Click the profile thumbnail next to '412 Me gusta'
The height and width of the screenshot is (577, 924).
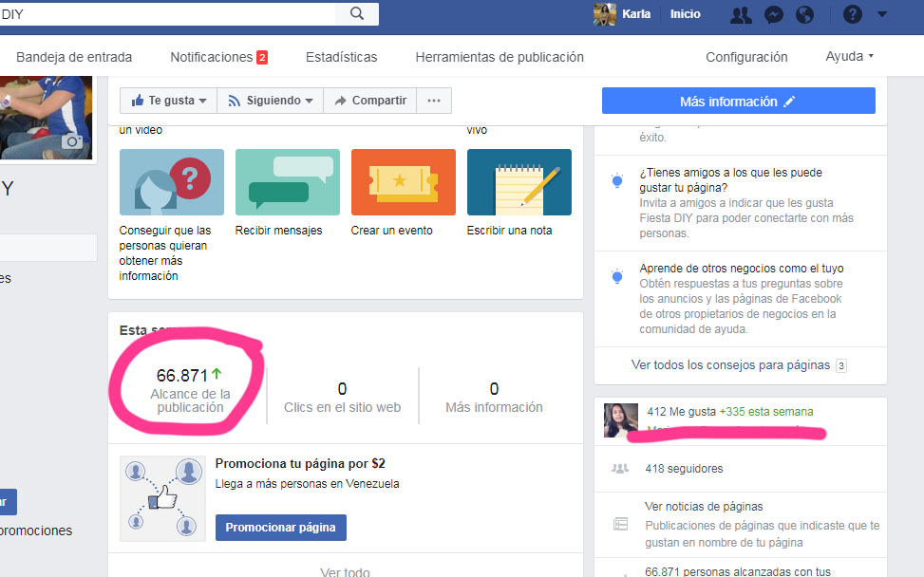pos(621,420)
